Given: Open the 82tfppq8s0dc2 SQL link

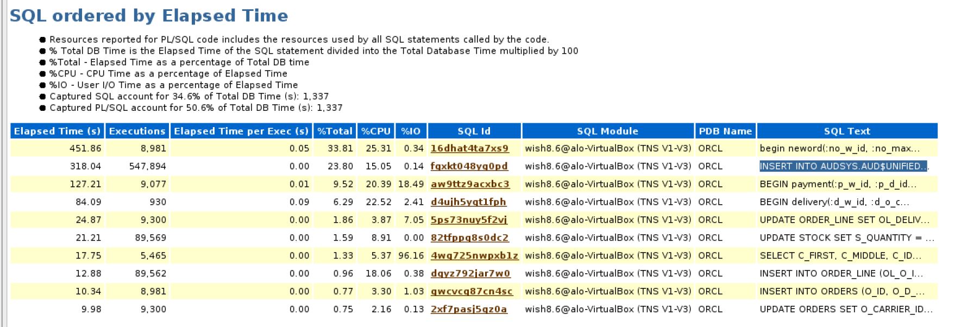Looking at the screenshot, I should (x=469, y=238).
